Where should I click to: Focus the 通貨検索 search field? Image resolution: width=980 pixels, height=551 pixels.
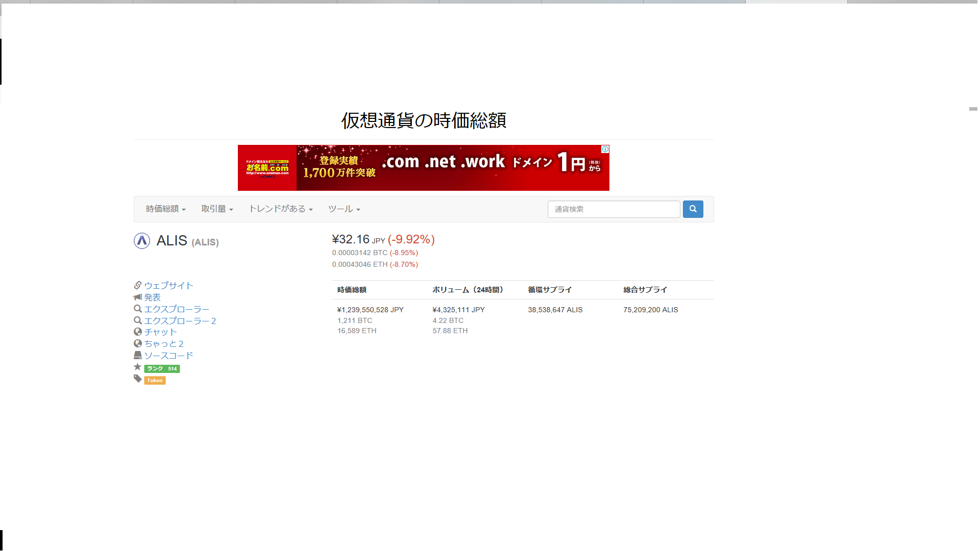614,209
